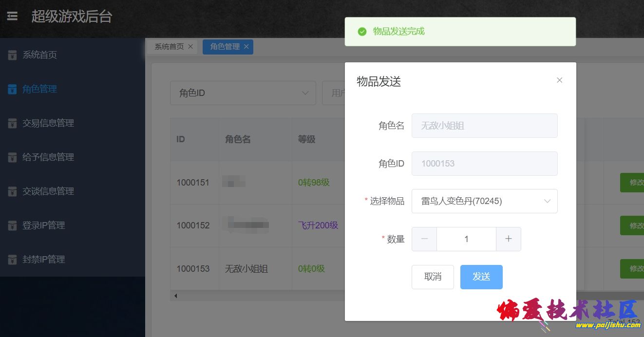Click the green checkmark in the success toast
This screenshot has height=337, width=644.
362,31
